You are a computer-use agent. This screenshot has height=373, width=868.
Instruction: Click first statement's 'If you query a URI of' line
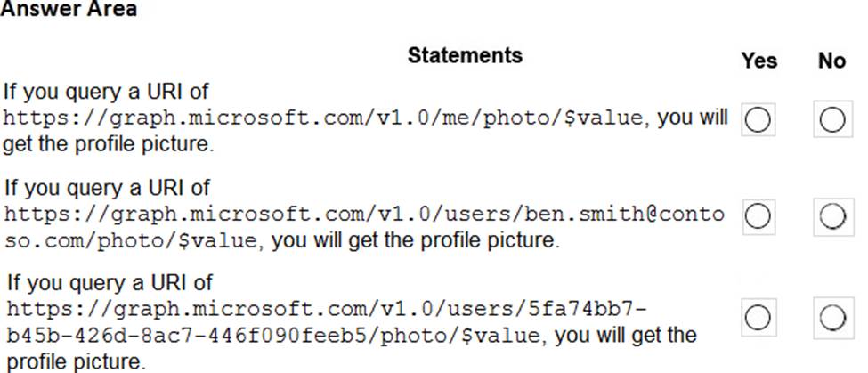(x=106, y=93)
